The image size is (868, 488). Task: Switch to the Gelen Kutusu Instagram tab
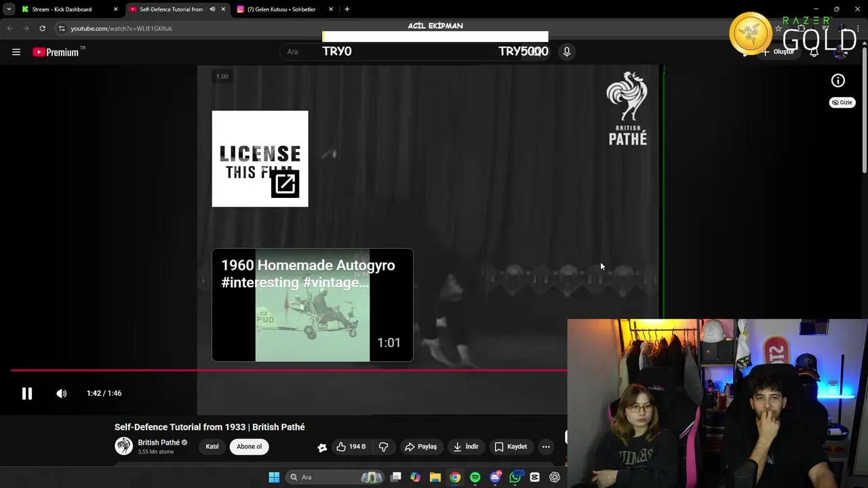pos(281,9)
